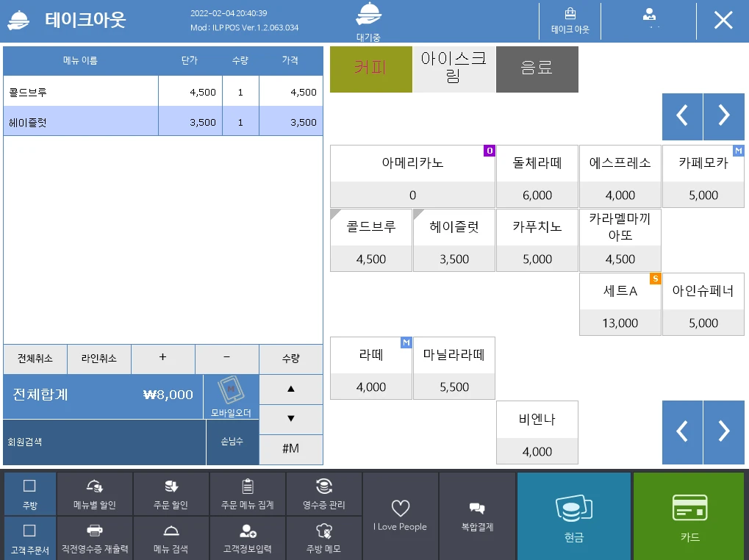Select 복합결제 combined payment
The image size is (749, 560).
pos(477,514)
